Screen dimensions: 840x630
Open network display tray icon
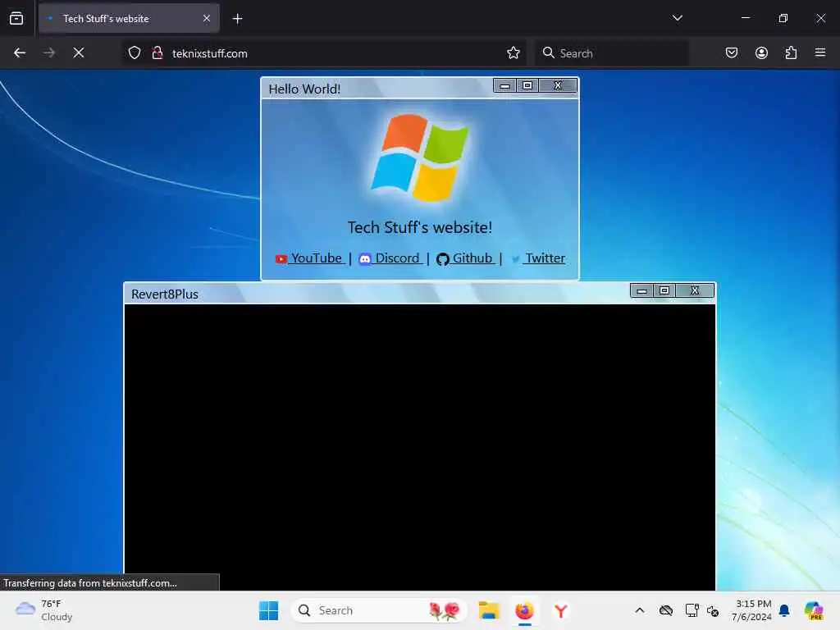(x=692, y=610)
